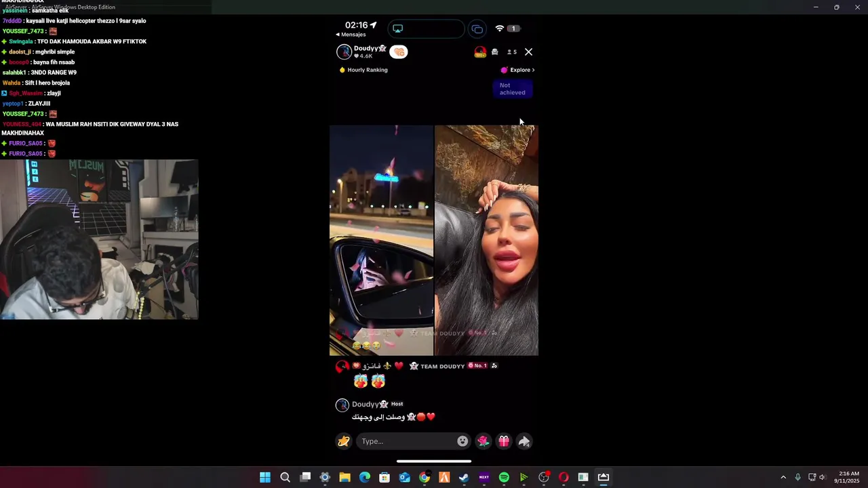Open Doudyy's host profile avatar at top
This screenshot has height=488, width=868.
344,52
